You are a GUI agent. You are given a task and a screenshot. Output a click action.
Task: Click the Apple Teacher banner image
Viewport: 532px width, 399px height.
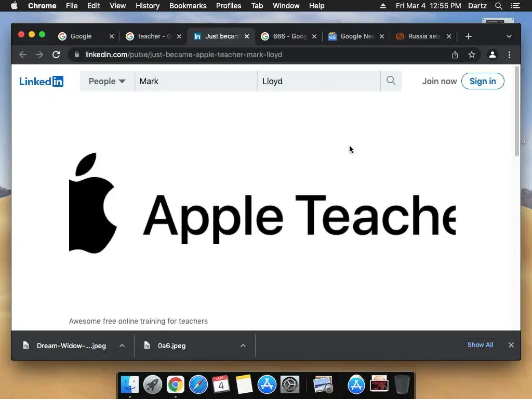[262, 203]
